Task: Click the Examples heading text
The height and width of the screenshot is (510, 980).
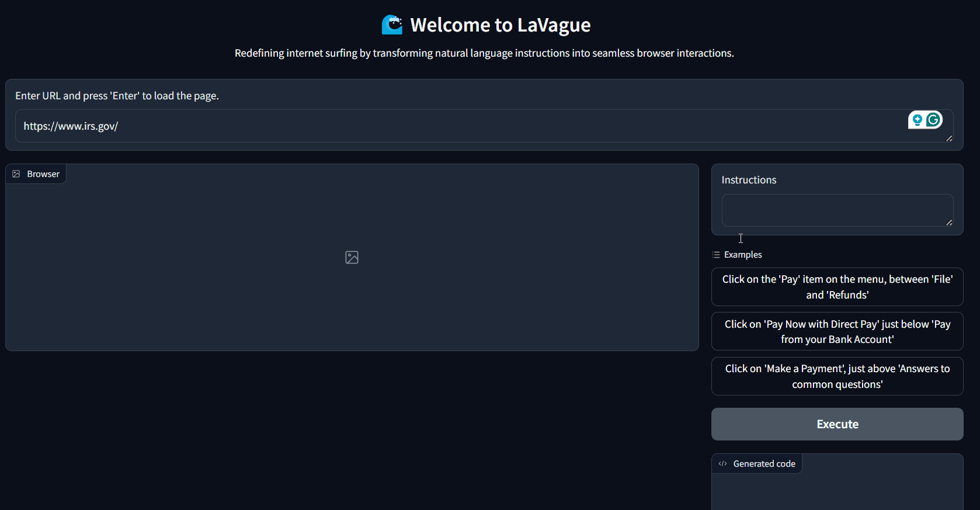Action: (x=743, y=255)
